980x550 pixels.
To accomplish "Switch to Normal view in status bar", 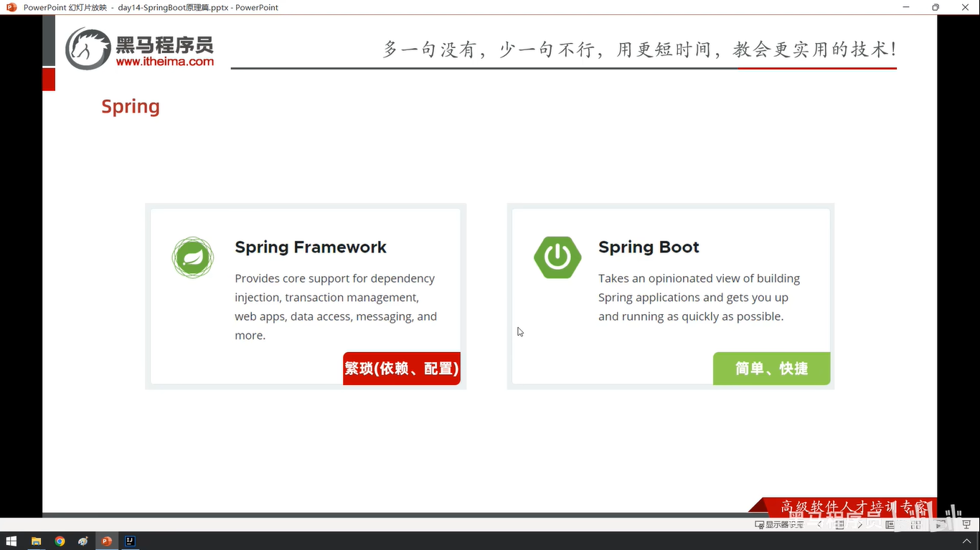I will pyautogui.click(x=890, y=525).
